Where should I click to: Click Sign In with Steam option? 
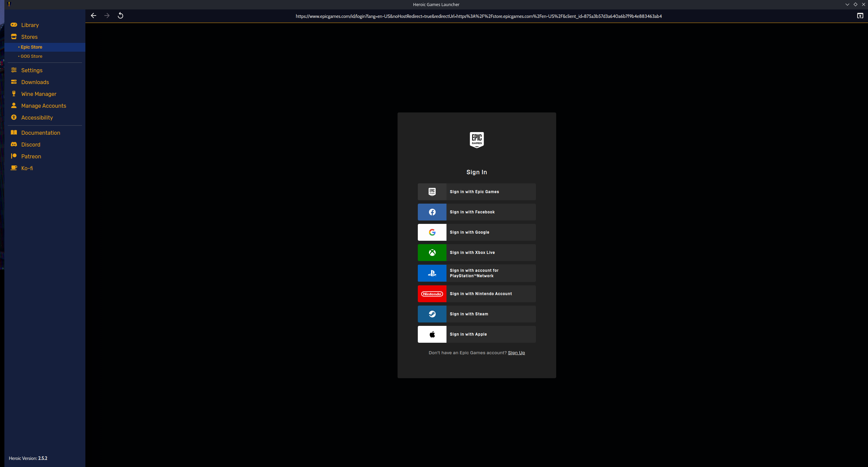point(476,313)
